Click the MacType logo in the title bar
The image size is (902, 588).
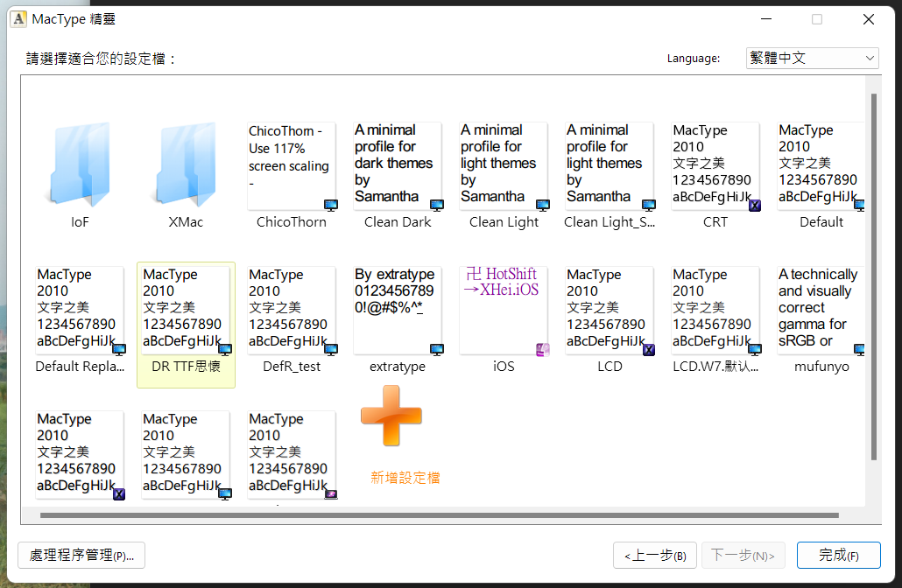tap(18, 18)
